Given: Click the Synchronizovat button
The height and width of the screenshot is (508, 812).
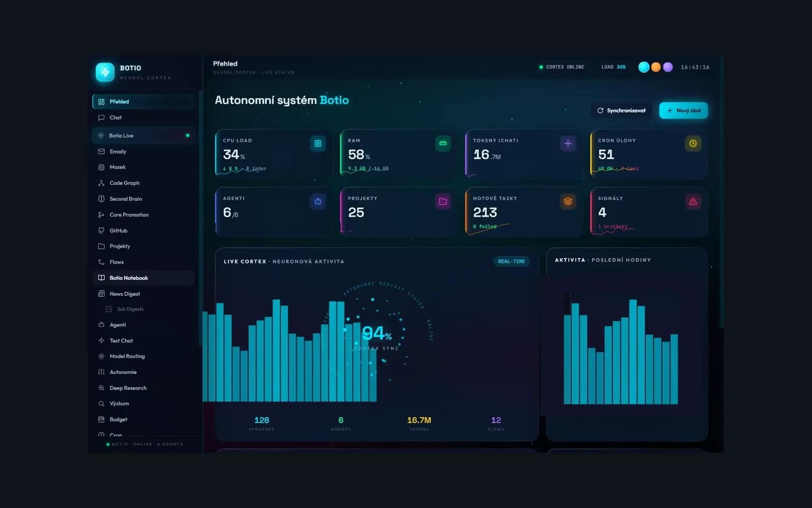Looking at the screenshot, I should pyautogui.click(x=621, y=110).
